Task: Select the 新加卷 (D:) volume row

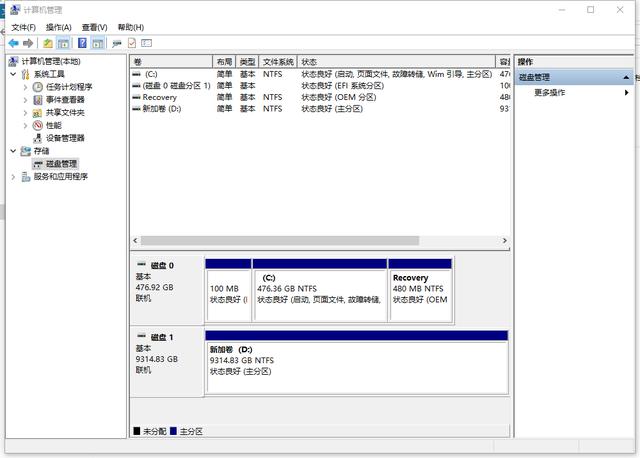Action: tap(320, 109)
